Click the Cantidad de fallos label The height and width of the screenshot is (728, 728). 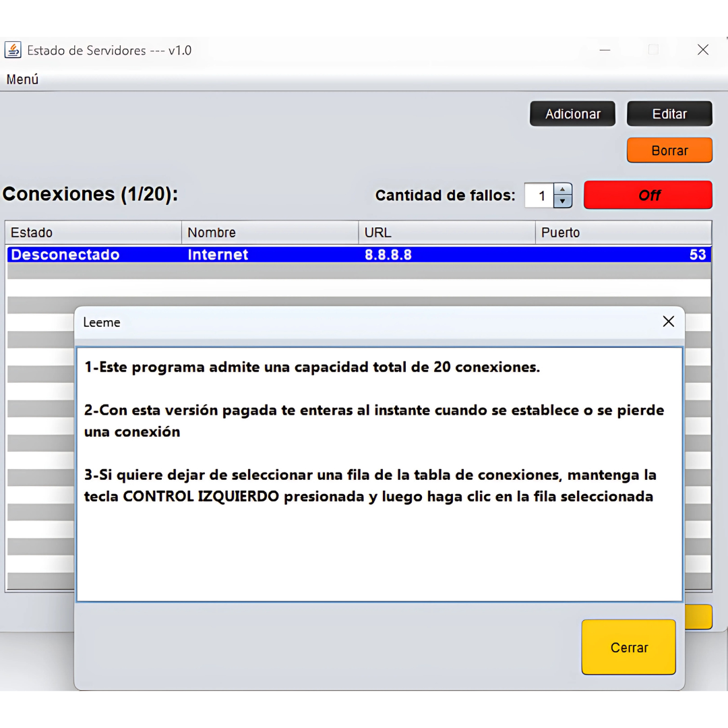click(446, 195)
